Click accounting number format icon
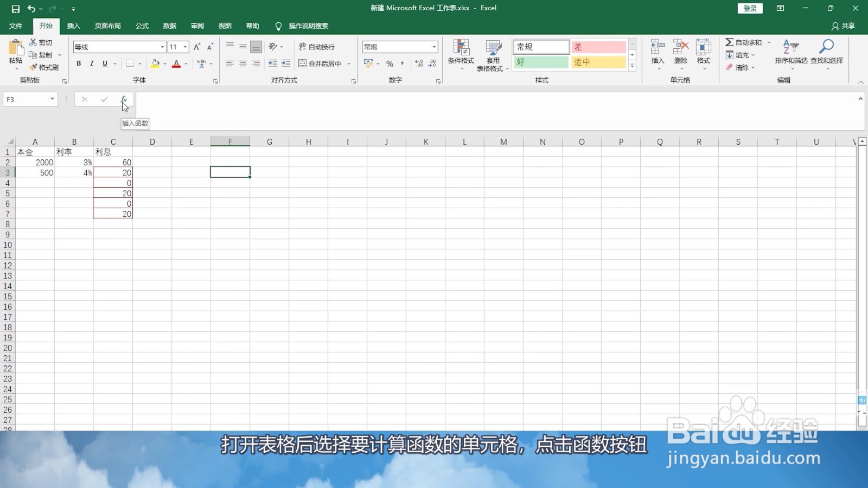Screen dimensions: 868x488 (x=368, y=63)
